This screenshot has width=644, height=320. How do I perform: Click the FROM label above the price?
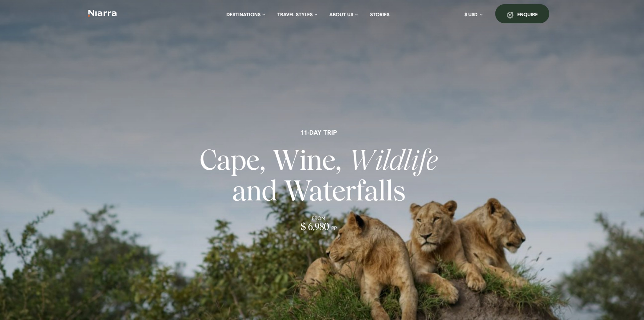click(319, 218)
